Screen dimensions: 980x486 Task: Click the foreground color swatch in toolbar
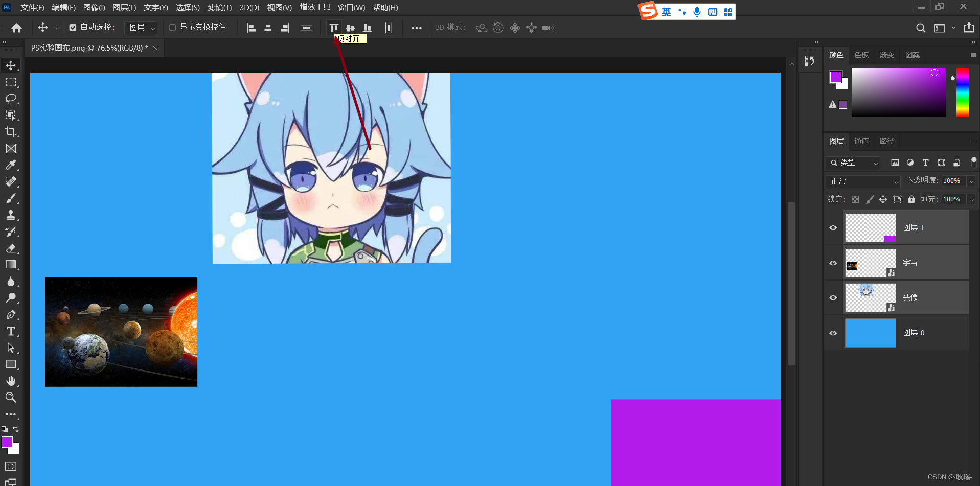7,442
